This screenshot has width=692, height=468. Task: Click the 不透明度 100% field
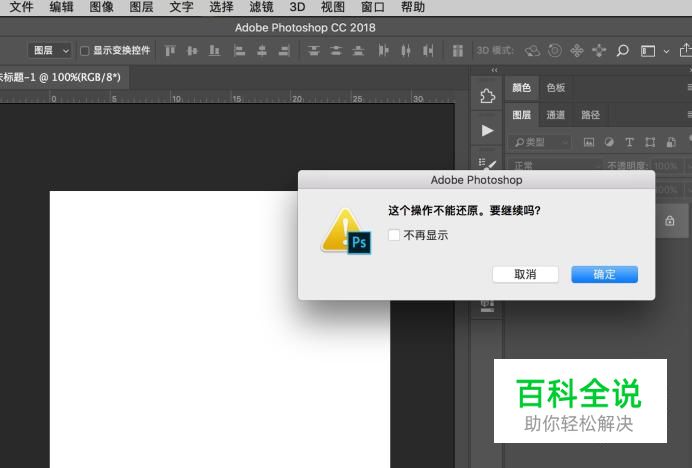click(666, 166)
